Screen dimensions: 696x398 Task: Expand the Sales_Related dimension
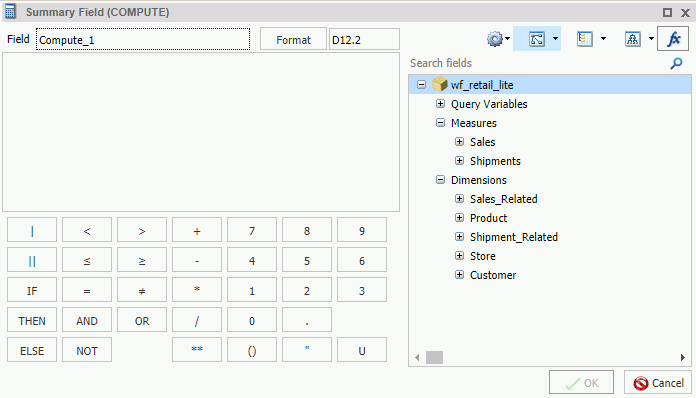(x=459, y=199)
